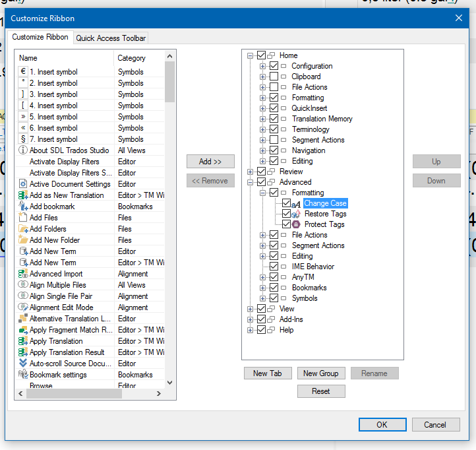476x450 pixels.
Task: Click the Active Document Settings gear icon
Action: click(23, 184)
